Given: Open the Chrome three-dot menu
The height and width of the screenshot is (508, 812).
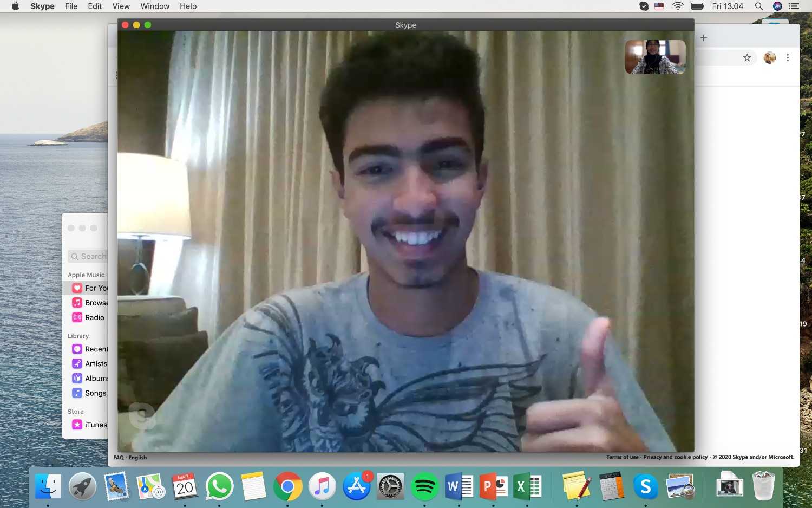Looking at the screenshot, I should (788, 57).
